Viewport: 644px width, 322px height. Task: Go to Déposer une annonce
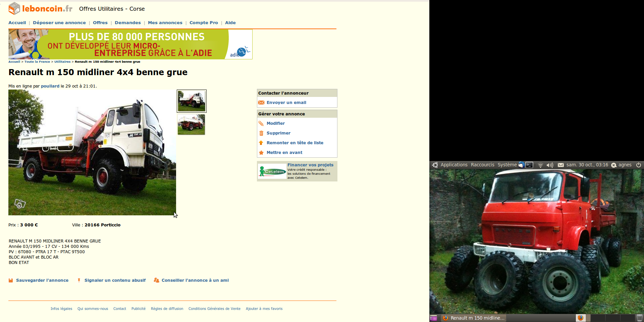[x=59, y=23]
